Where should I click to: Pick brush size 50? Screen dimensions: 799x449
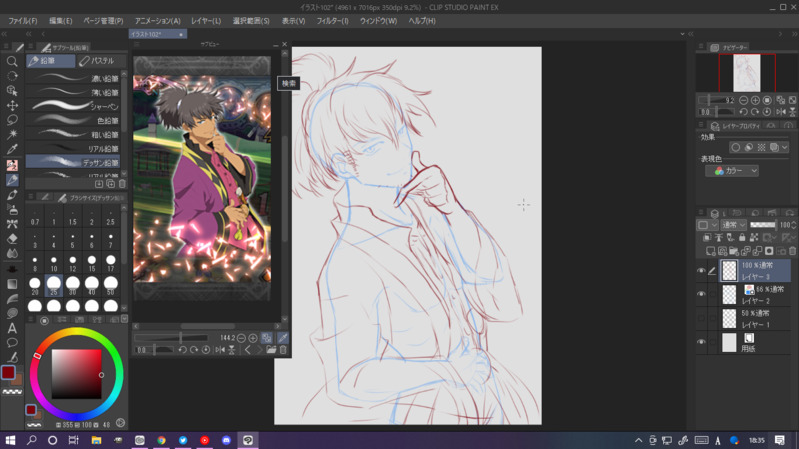[111, 286]
